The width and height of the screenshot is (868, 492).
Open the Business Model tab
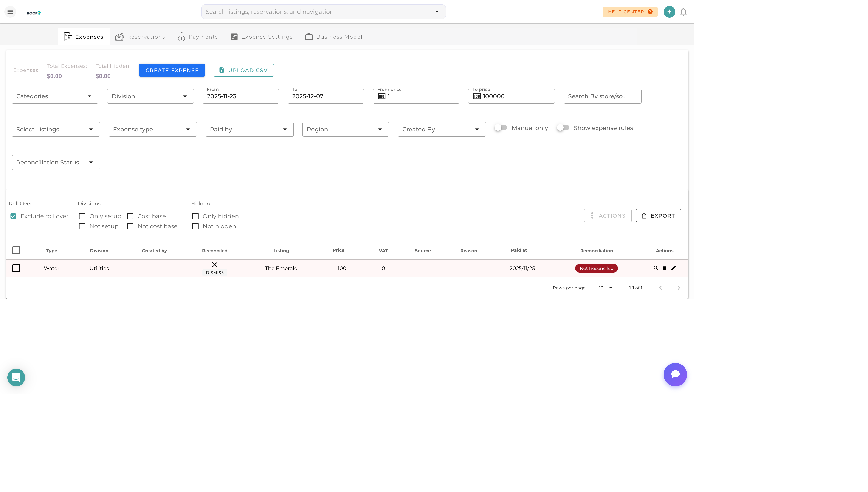click(x=333, y=37)
